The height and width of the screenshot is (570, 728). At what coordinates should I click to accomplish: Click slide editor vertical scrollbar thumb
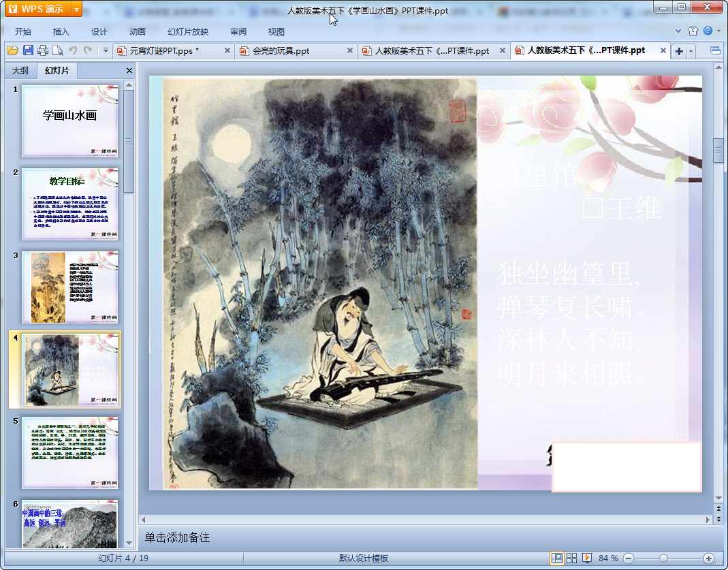point(718,150)
